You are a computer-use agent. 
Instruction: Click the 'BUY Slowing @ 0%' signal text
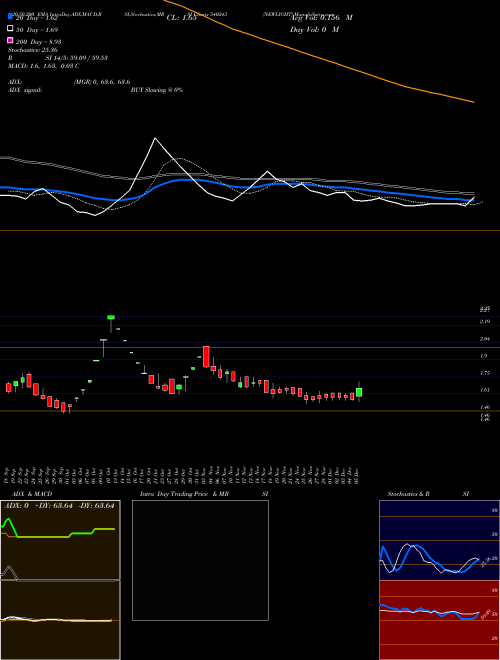(x=157, y=90)
